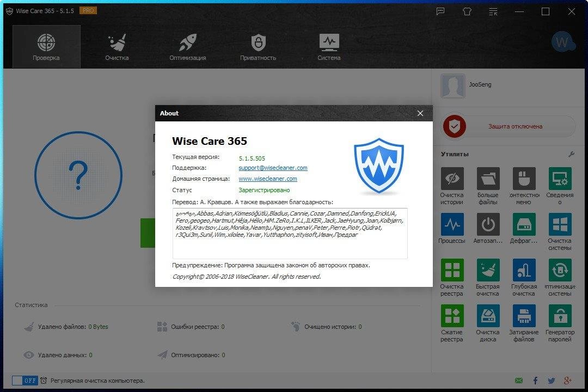
Task: Open the Контекстное меню utility
Action: click(x=524, y=186)
